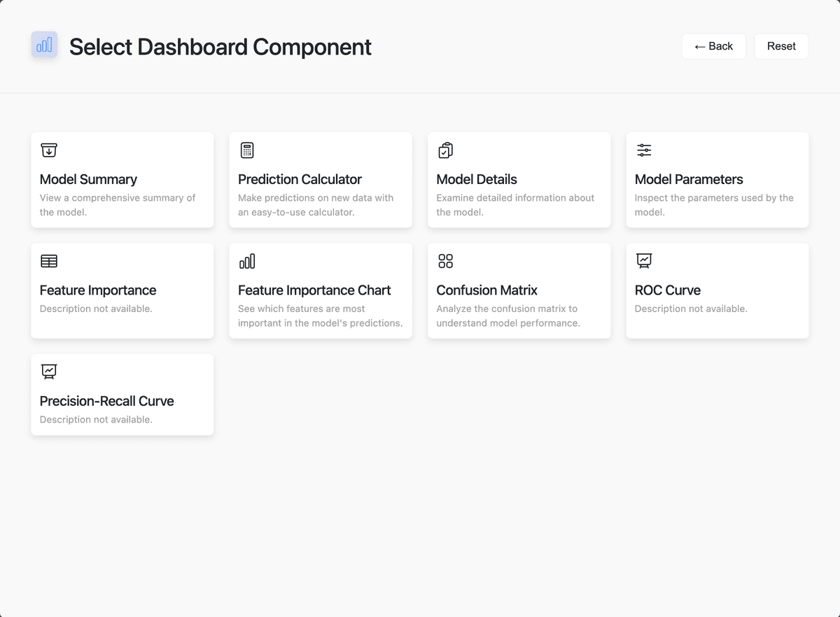Open the Model Summary title

[x=88, y=179]
